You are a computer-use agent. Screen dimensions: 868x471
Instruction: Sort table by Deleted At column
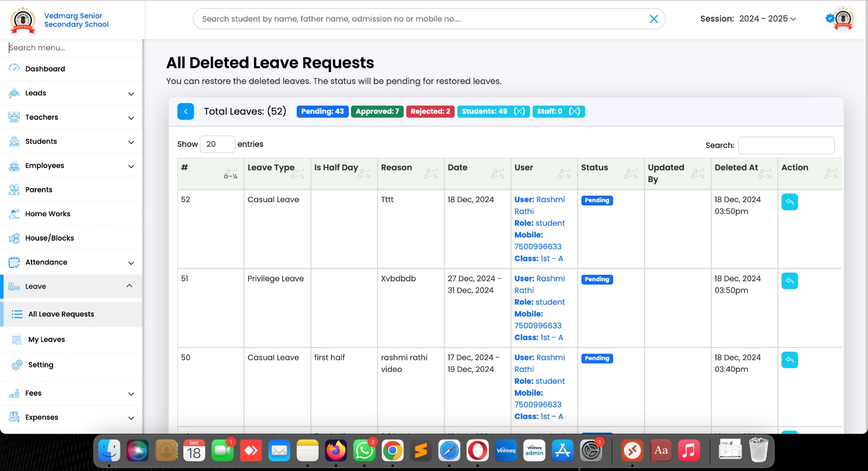click(744, 173)
